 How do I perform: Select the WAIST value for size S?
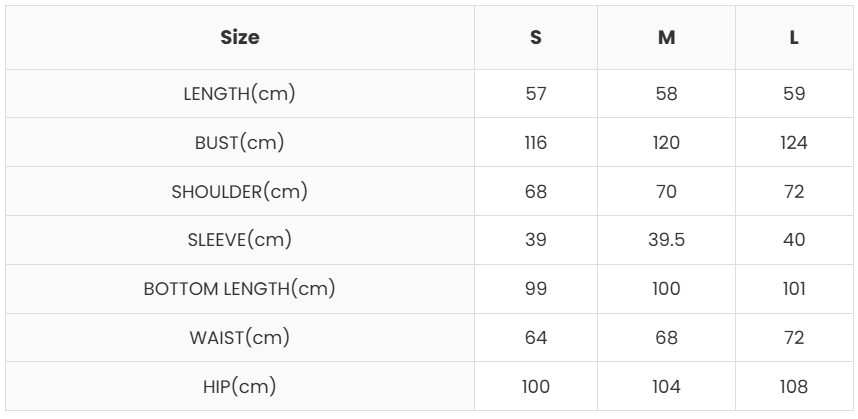(x=536, y=337)
